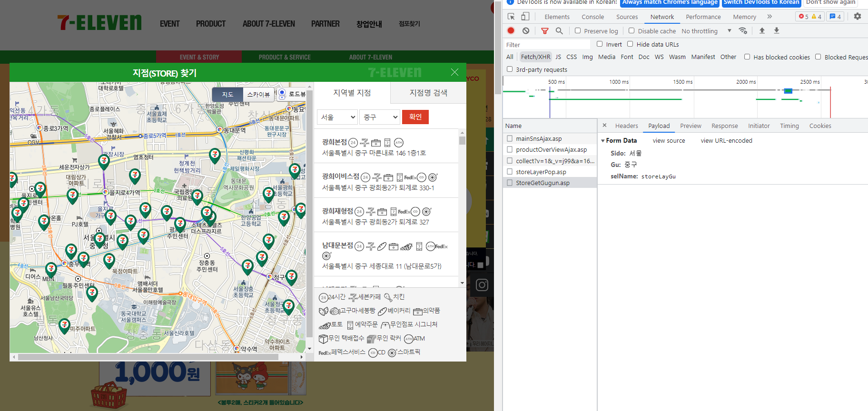Select the inspect element picker icon
868x411 pixels.
point(511,17)
